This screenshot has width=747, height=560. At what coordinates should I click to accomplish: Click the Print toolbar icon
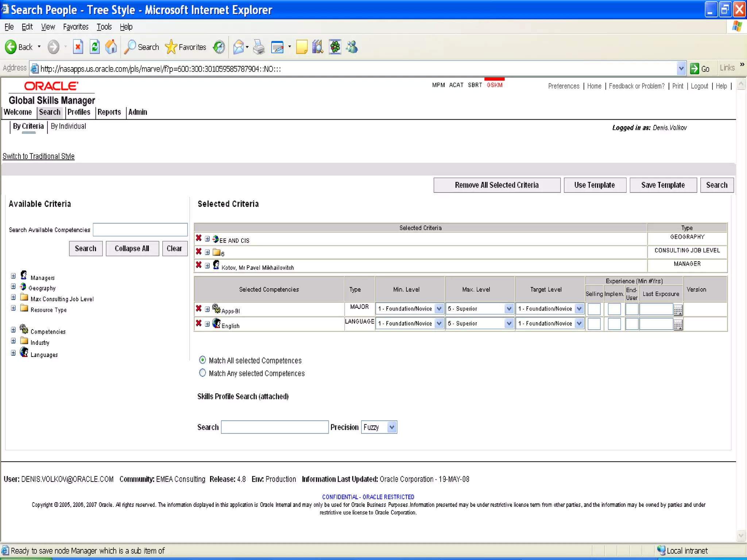tap(259, 47)
